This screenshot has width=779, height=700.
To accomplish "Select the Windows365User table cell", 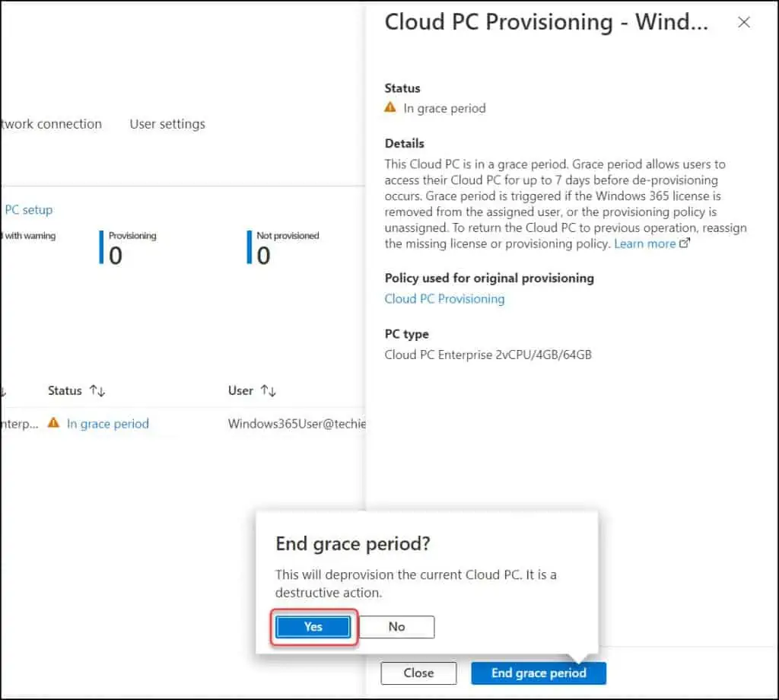I will pyautogui.click(x=297, y=424).
